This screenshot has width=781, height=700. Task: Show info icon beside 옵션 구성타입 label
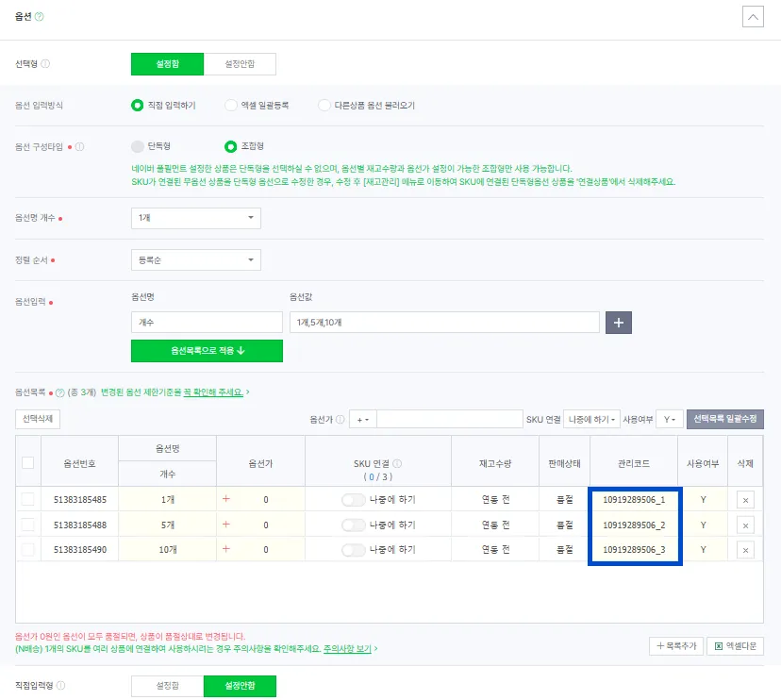[79, 147]
